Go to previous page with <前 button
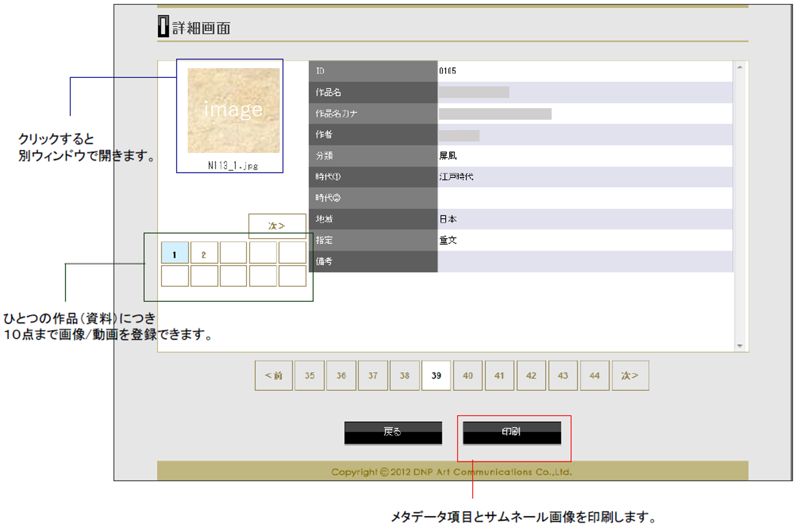This screenshot has width=812, height=528. [274, 376]
